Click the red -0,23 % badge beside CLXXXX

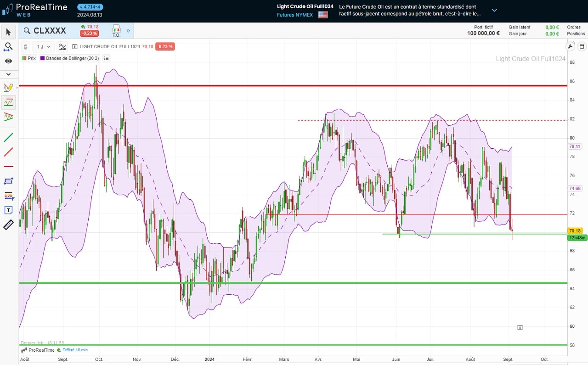89,34
